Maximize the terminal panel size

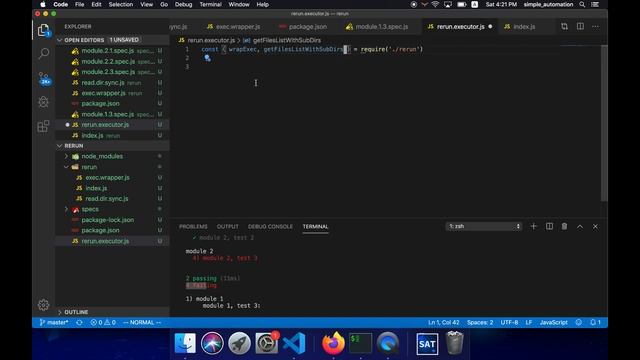(580, 226)
